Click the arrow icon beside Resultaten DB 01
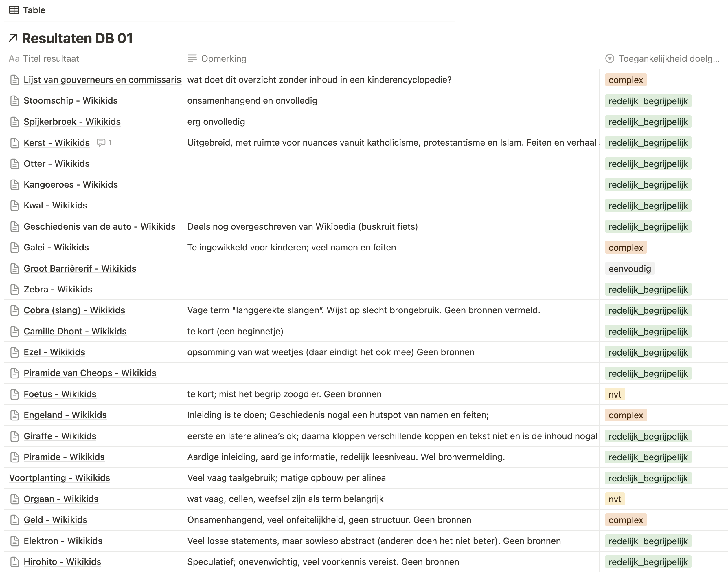The height and width of the screenshot is (575, 728). [x=13, y=38]
